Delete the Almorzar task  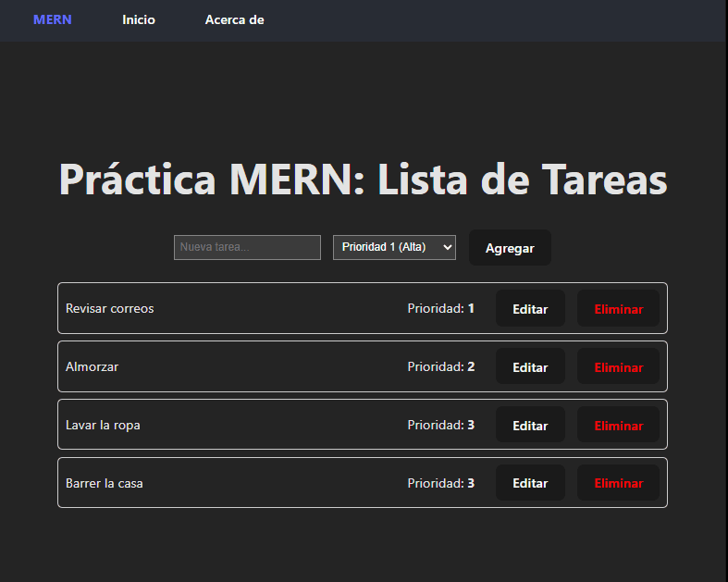tap(618, 367)
